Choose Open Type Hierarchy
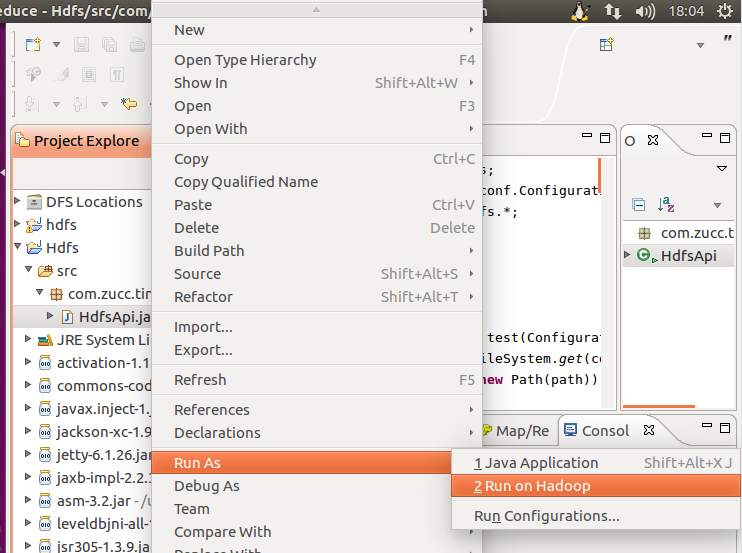 pyautogui.click(x=317, y=60)
